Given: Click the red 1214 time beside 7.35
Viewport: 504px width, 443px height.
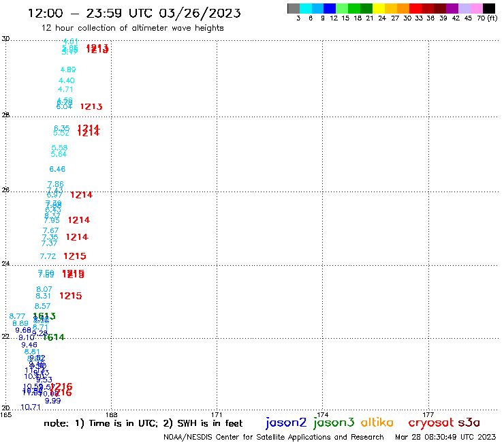Looking at the screenshot, I should (x=77, y=237).
